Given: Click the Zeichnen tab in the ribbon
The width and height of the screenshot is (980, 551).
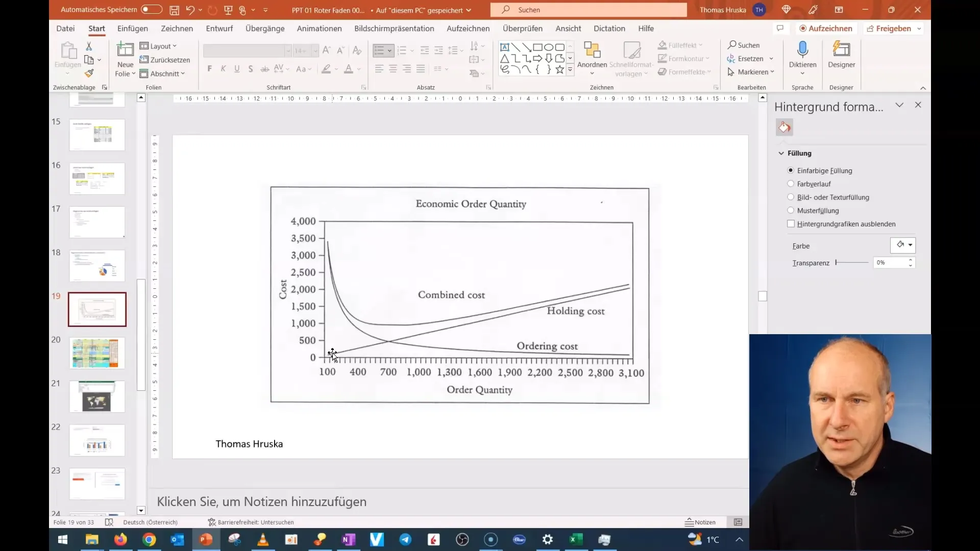Looking at the screenshot, I should [x=176, y=28].
